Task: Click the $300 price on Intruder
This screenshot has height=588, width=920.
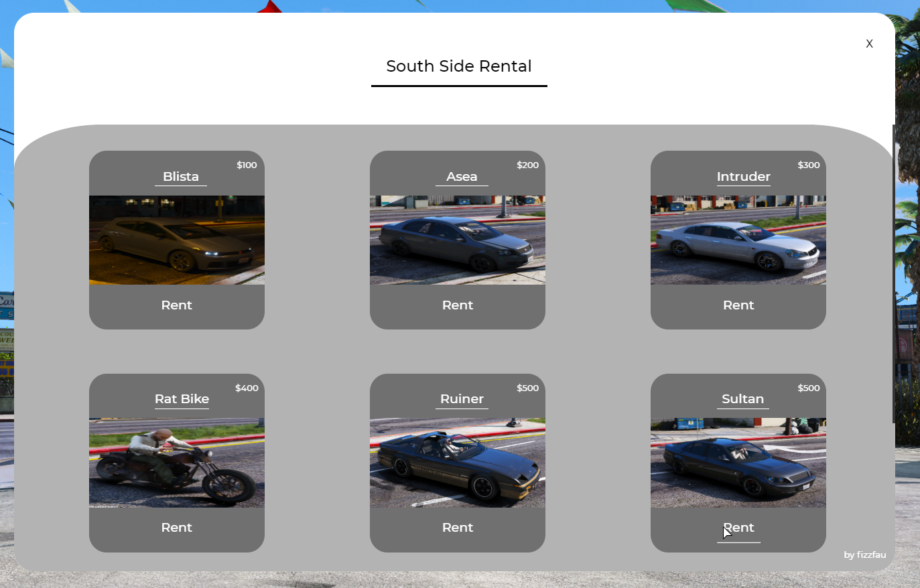Action: [809, 165]
